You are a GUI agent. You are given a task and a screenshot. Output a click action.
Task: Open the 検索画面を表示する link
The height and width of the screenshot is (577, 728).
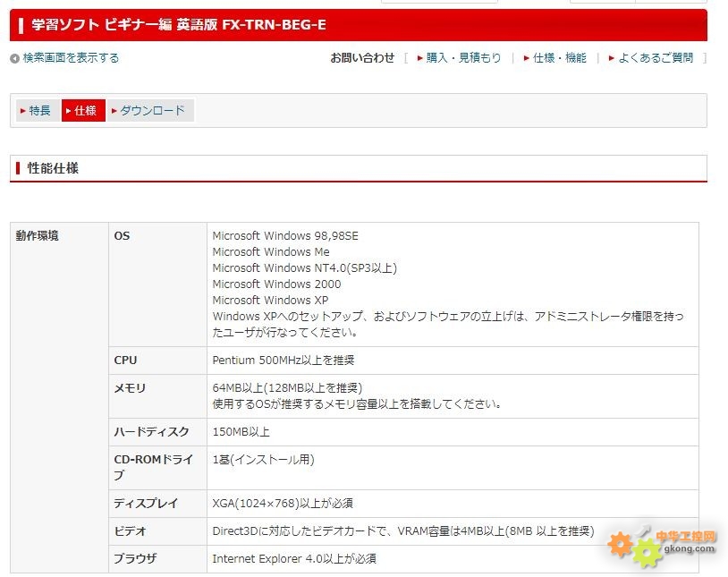[x=71, y=57]
